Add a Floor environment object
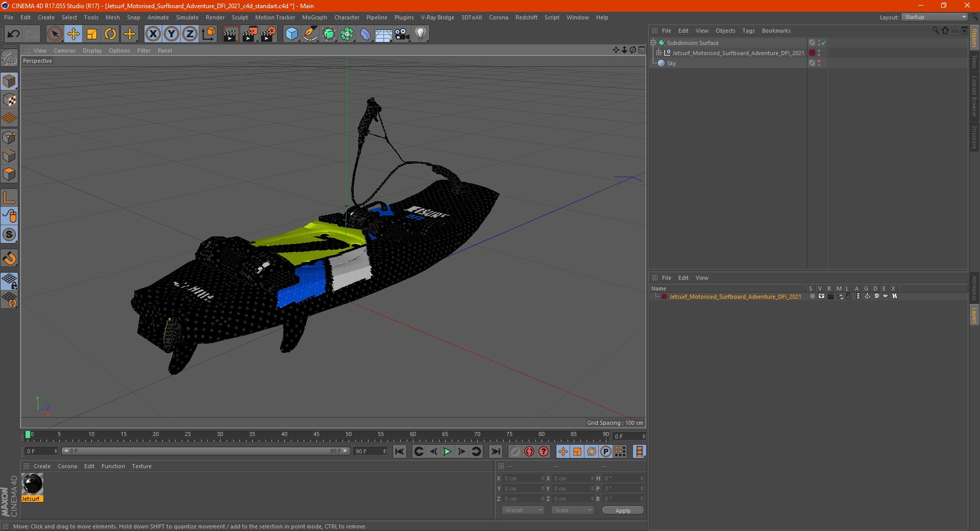 tap(384, 34)
